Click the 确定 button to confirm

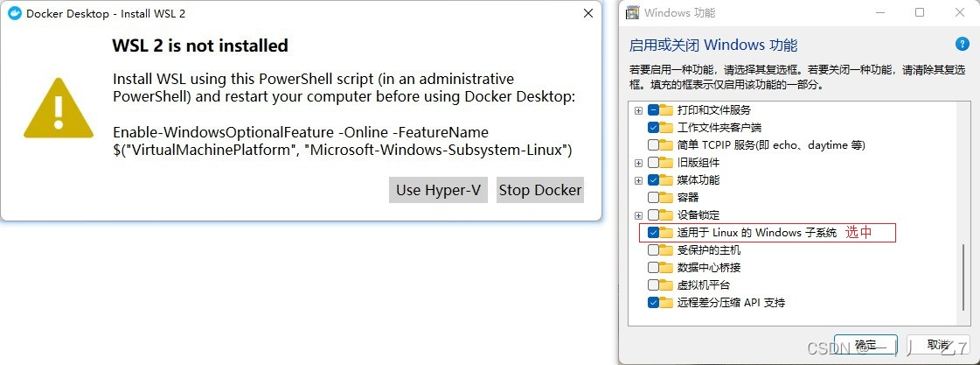pyautogui.click(x=865, y=345)
